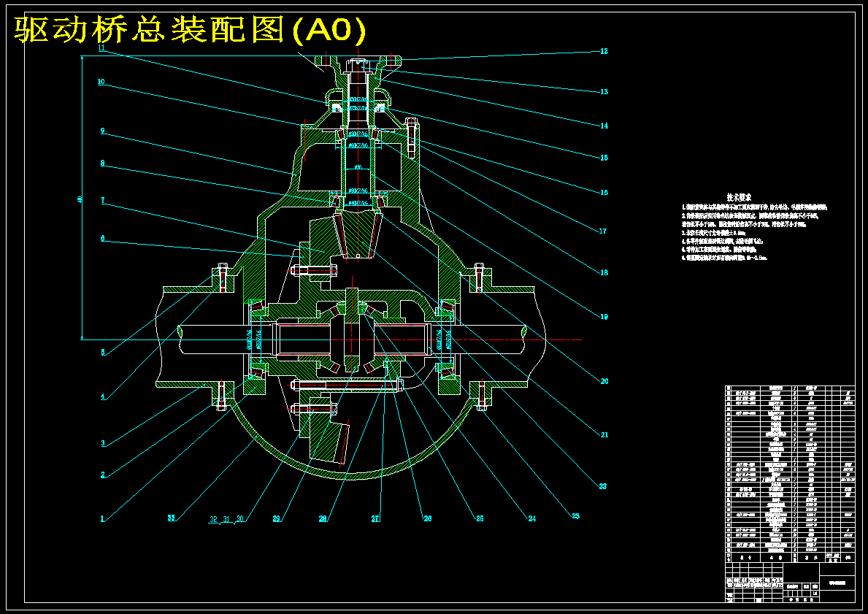Pick callout number 20
This screenshot has height=614, width=868.
(x=604, y=381)
